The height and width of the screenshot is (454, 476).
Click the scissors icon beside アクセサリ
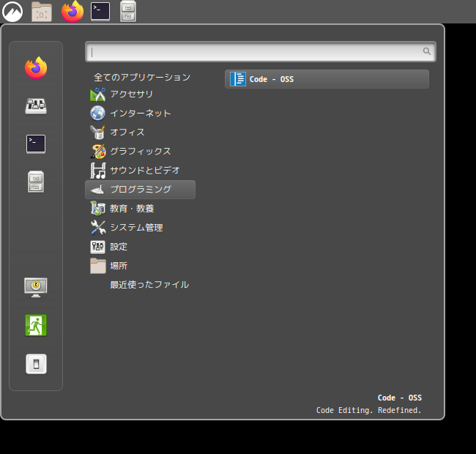[x=97, y=94]
